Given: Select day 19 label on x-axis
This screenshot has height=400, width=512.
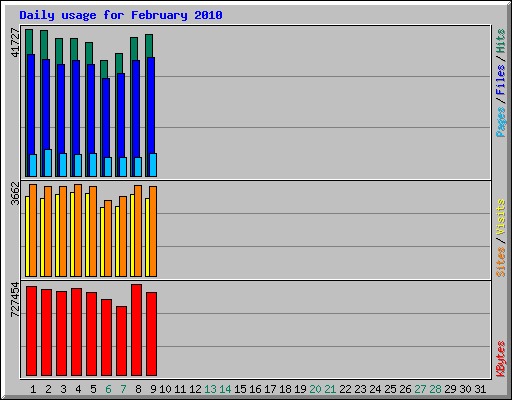Looking at the screenshot, I should pyautogui.click(x=300, y=389).
